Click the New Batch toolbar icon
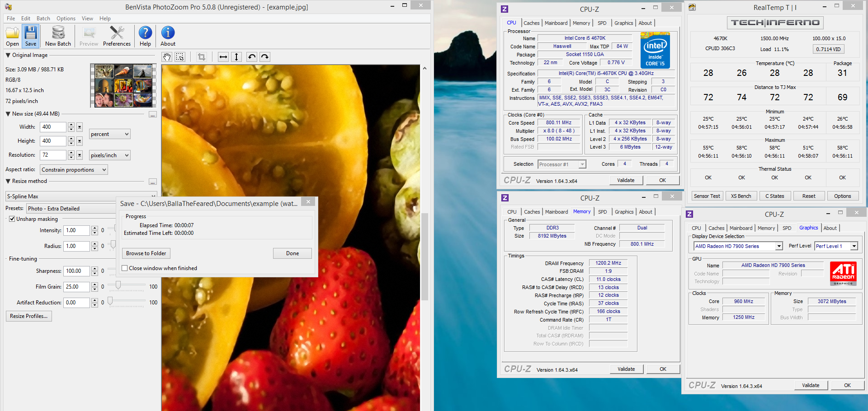This screenshot has width=868, height=411. coord(58,36)
